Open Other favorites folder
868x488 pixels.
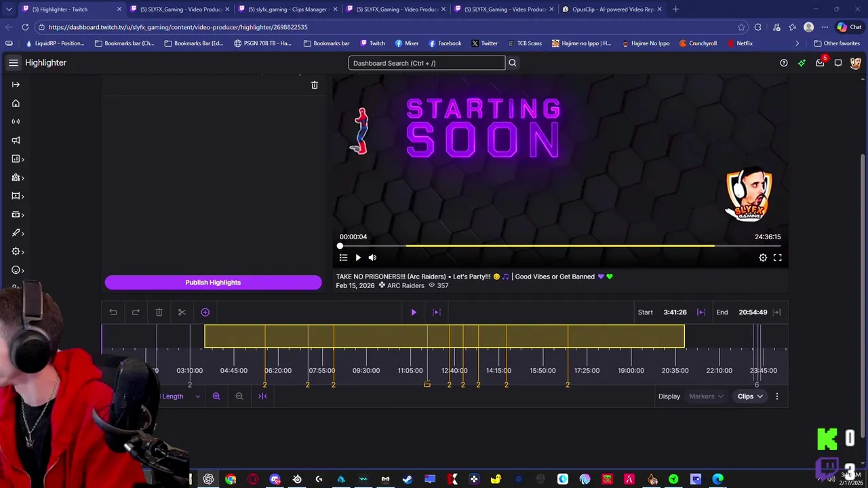point(837,43)
